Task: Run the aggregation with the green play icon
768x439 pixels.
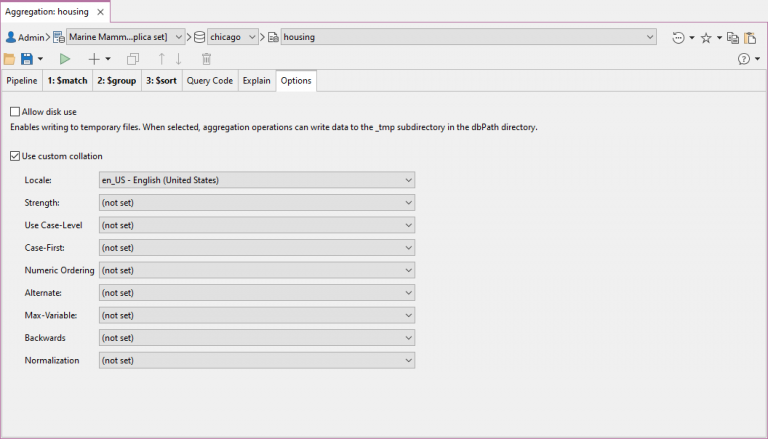Action: pos(66,60)
